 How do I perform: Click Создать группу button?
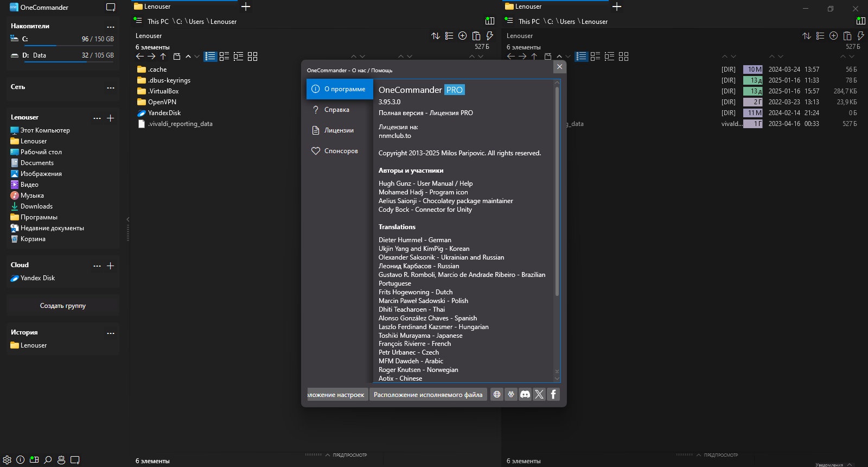tap(63, 306)
